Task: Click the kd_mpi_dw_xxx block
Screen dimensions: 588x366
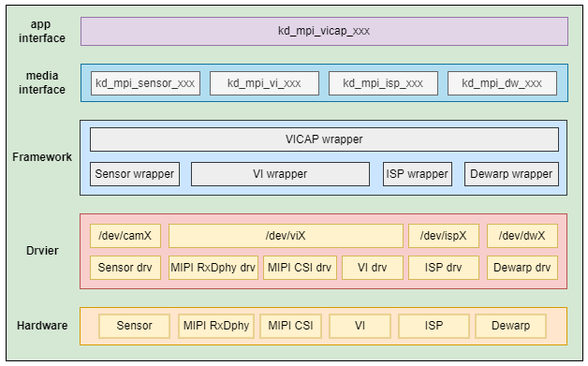Action: click(x=502, y=83)
